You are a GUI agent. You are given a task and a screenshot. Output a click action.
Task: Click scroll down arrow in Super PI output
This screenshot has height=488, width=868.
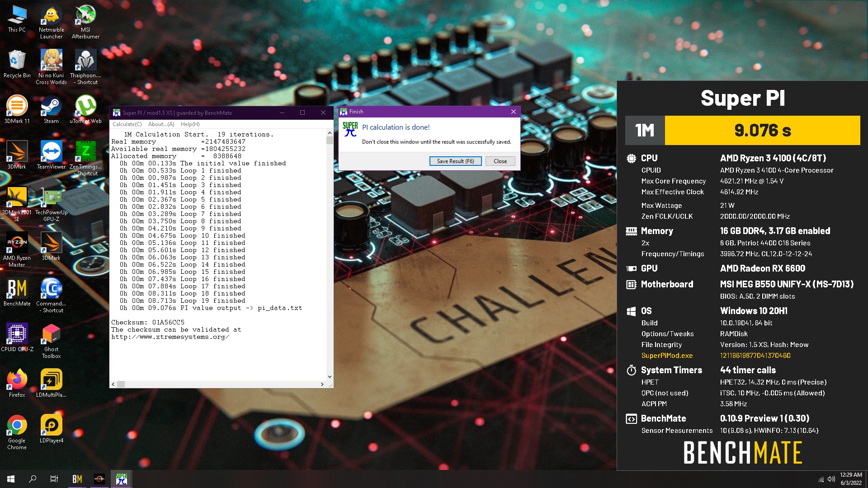point(330,376)
